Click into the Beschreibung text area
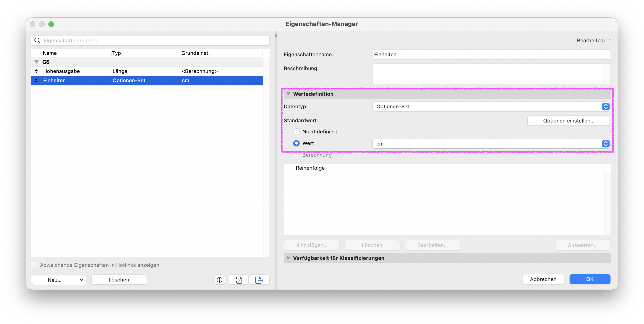The image size is (644, 324). click(488, 73)
